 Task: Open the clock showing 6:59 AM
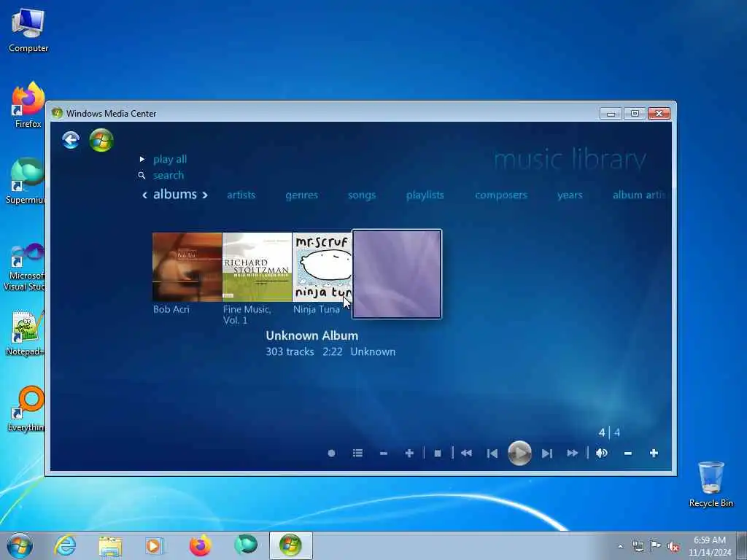coord(709,545)
